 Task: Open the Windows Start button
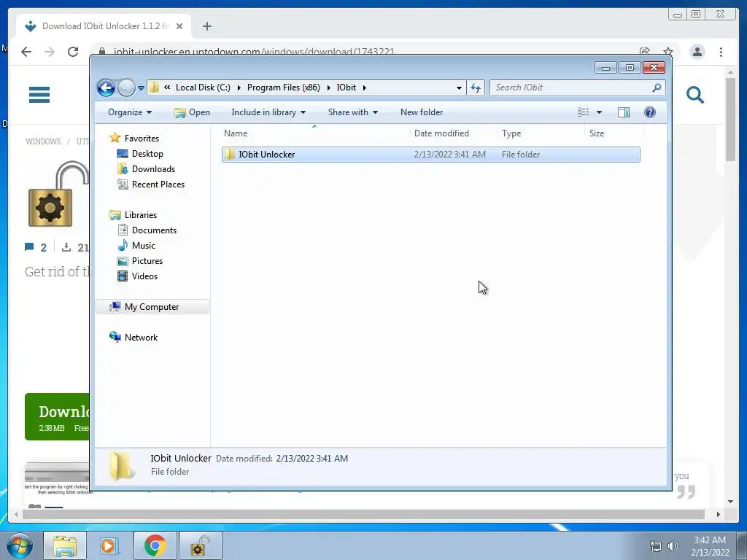click(x=19, y=545)
